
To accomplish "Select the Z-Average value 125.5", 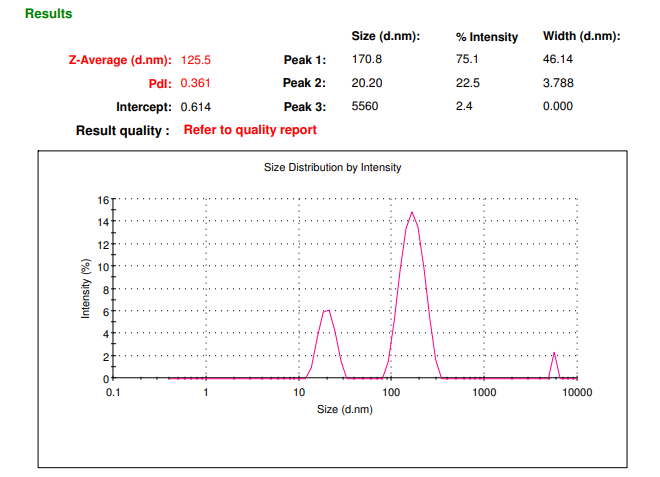I will (x=196, y=60).
